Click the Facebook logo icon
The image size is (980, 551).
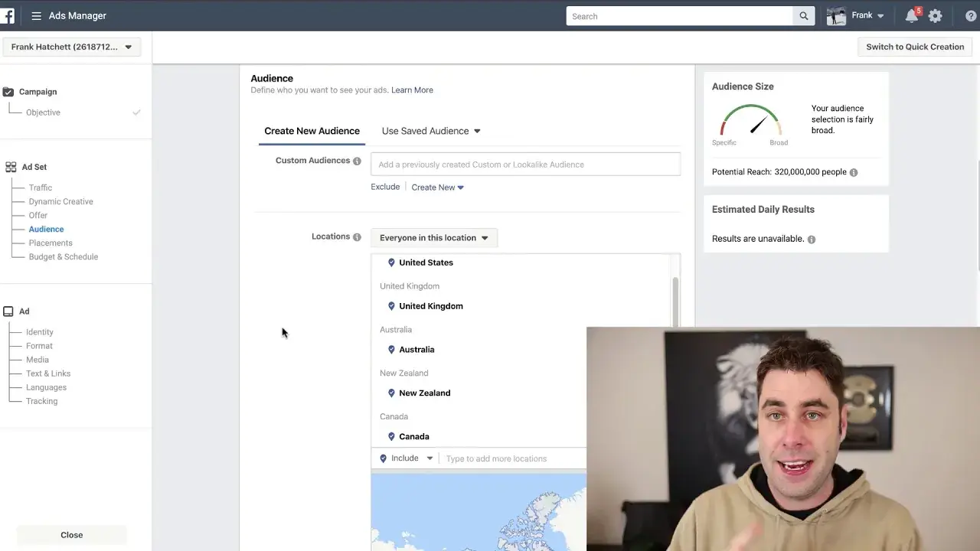[7, 15]
